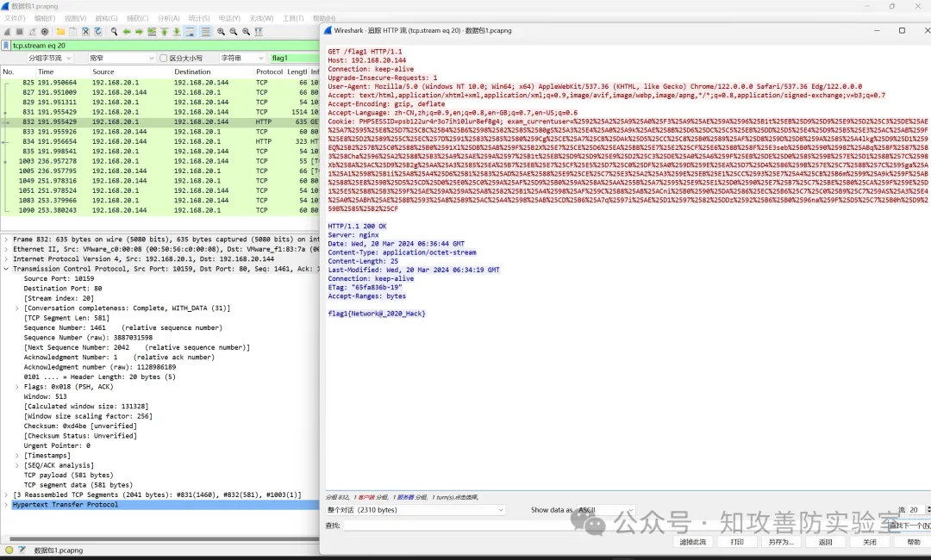
Task: Zoom in the main window text
Action: click(221, 31)
